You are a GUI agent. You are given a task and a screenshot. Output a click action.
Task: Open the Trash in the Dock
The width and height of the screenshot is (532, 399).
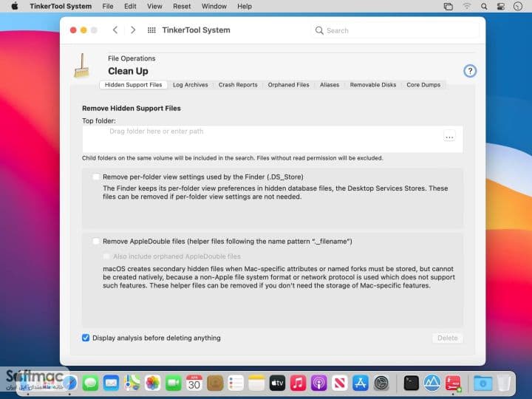coord(504,383)
